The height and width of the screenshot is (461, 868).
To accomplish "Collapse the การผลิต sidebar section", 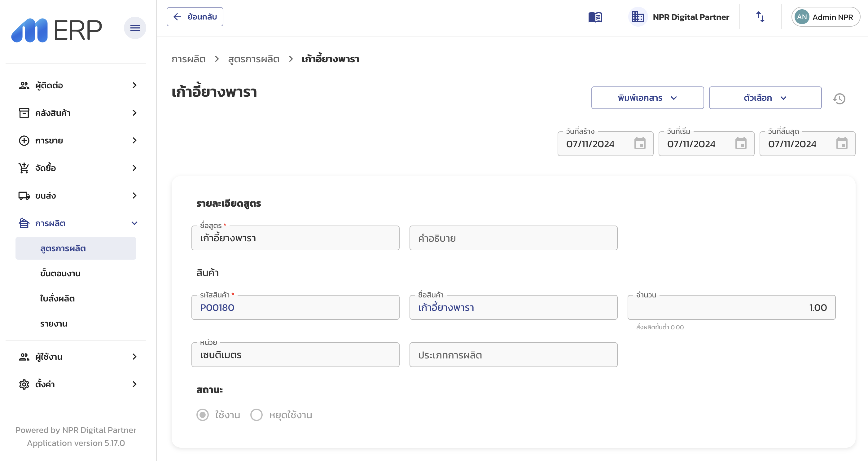I will 134,223.
